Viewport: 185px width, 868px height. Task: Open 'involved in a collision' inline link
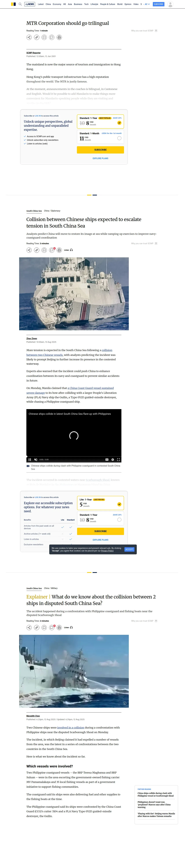71,728
